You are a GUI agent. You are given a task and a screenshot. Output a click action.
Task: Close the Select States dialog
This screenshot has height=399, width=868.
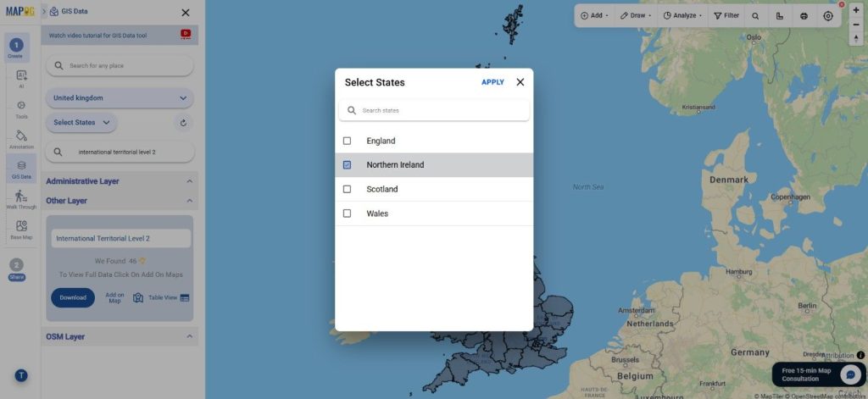click(520, 82)
